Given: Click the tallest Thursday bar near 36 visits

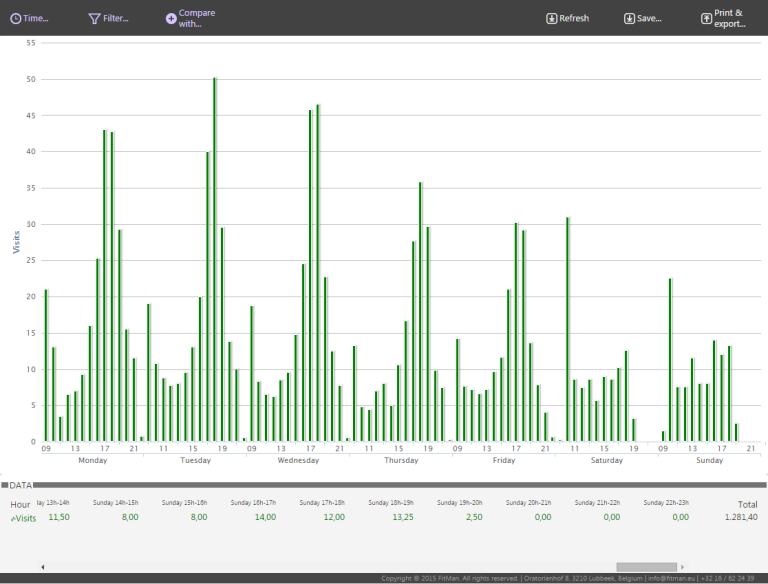Looking at the screenshot, I should pos(420,312).
